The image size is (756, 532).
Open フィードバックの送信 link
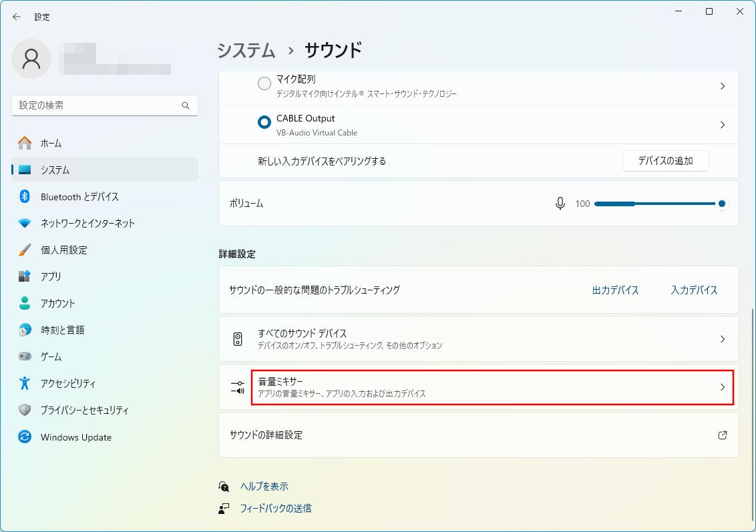[x=276, y=509]
